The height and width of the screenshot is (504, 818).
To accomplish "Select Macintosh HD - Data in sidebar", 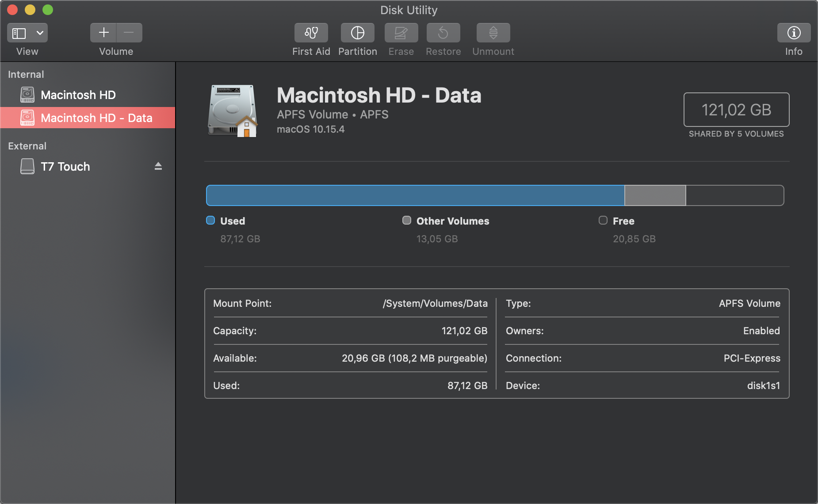I will coord(88,118).
